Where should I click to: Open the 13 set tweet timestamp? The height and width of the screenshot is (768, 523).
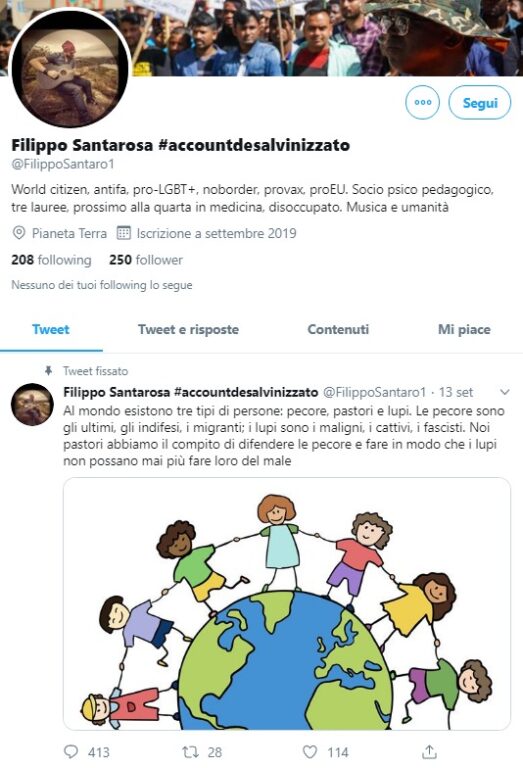point(456,392)
